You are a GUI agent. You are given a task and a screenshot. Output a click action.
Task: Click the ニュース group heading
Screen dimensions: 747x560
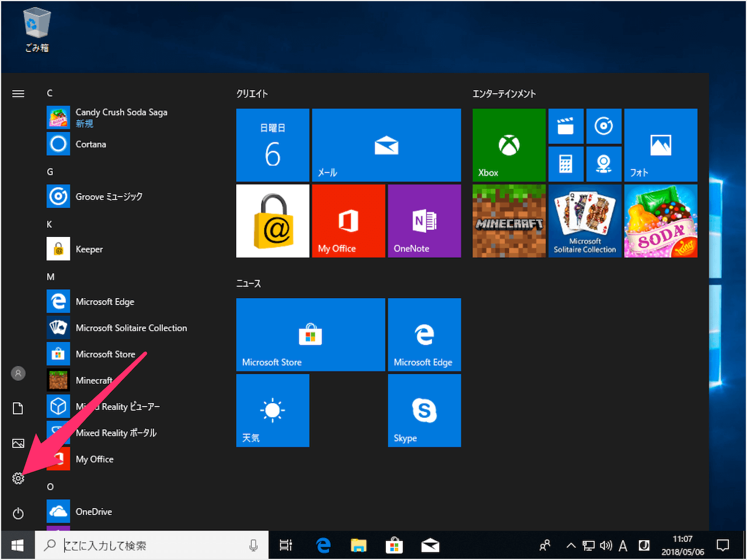point(249,283)
